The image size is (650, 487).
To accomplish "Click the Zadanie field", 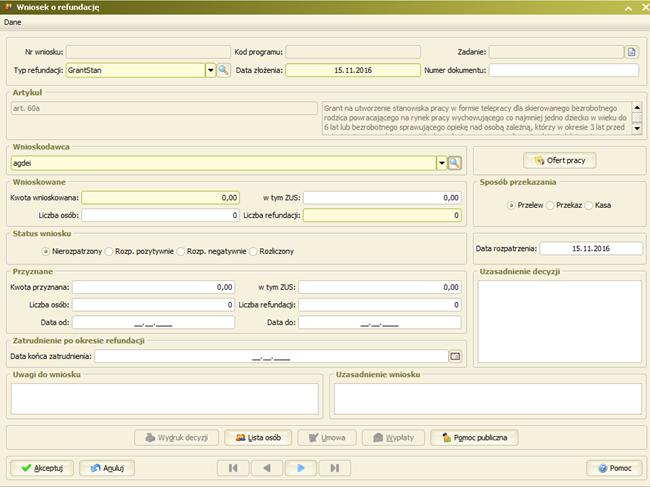I will 556,52.
